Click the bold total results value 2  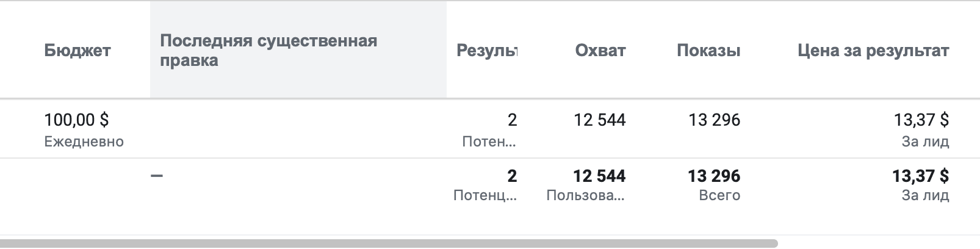point(512,176)
